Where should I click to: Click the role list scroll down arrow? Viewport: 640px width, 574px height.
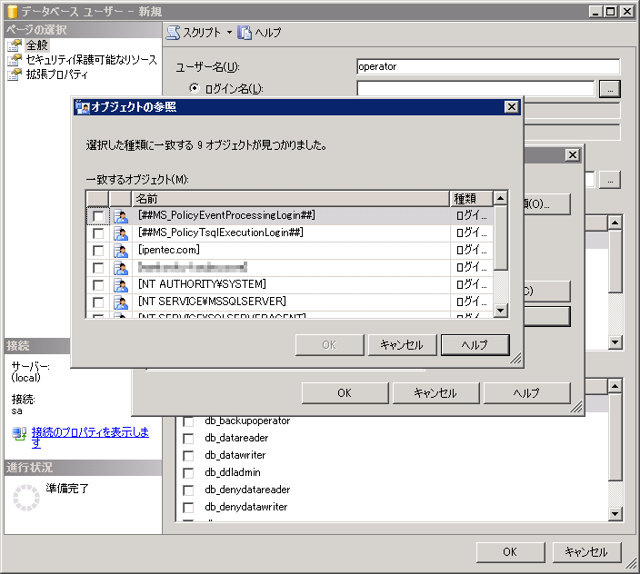615,514
